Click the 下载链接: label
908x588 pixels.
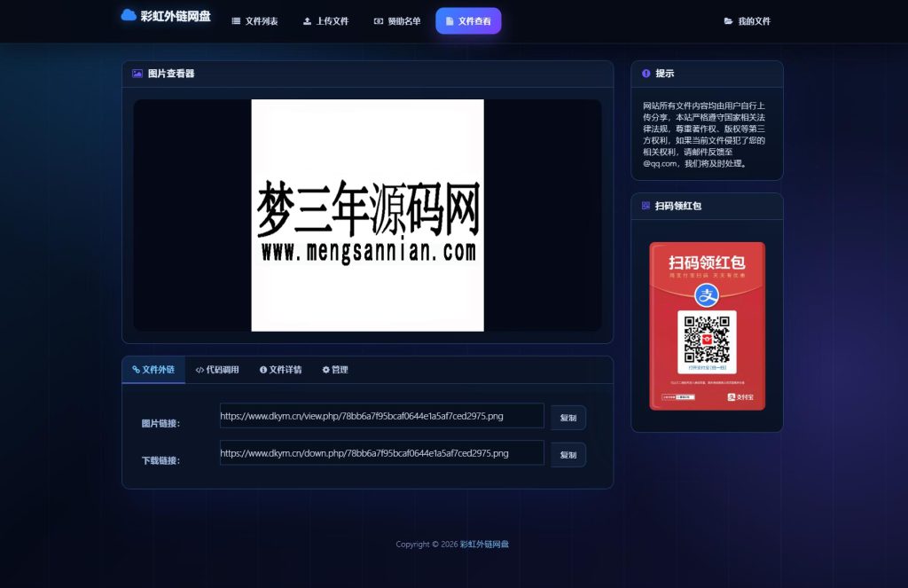click(161, 460)
